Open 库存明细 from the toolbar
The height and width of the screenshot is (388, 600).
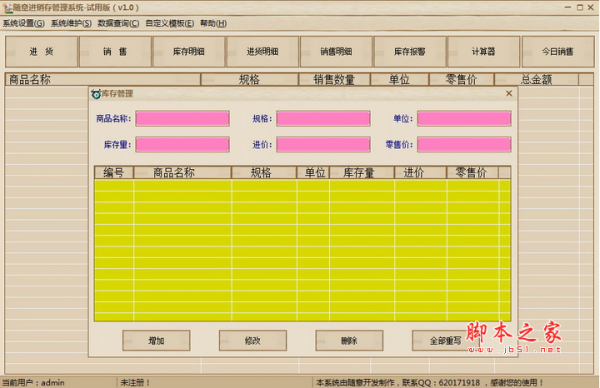click(189, 52)
